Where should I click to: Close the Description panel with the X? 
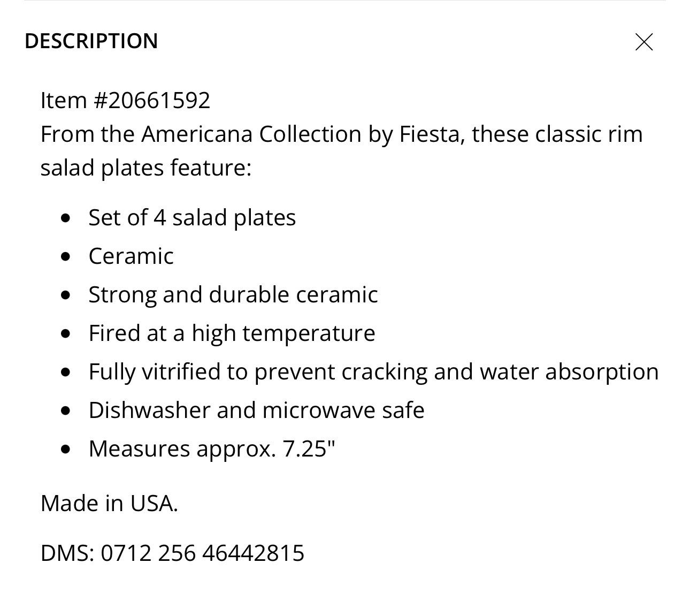tap(644, 42)
